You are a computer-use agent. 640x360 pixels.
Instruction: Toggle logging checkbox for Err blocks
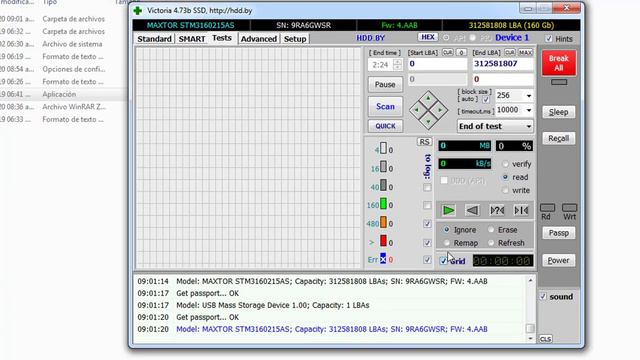tap(427, 260)
